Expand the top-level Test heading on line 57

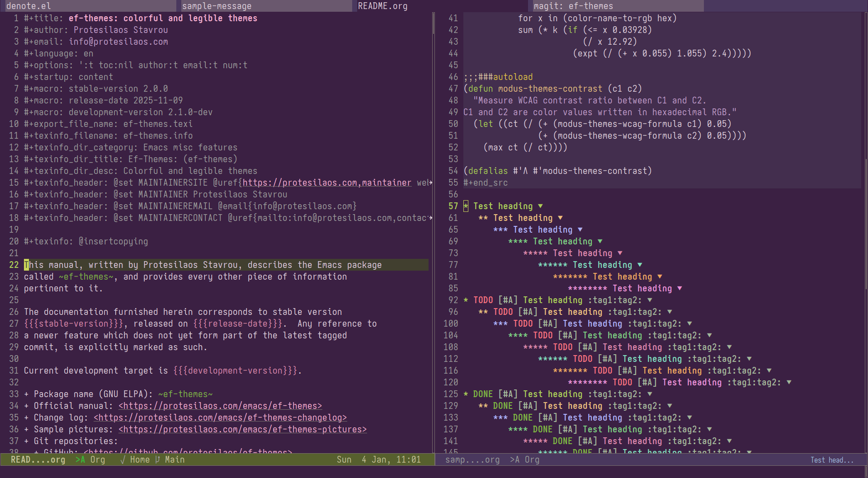pos(540,206)
